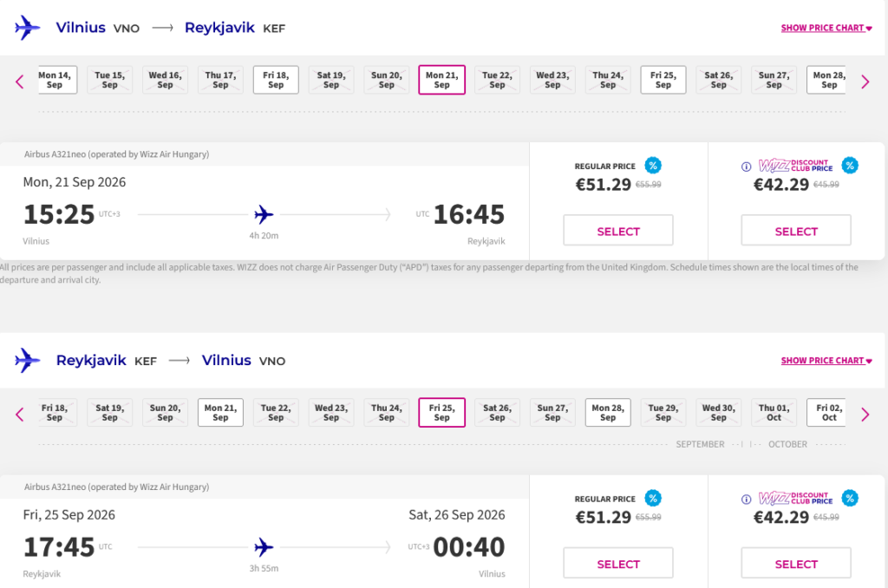888x588 pixels.
Task: Choose return date Mon 28, Sep
Action: coord(608,413)
